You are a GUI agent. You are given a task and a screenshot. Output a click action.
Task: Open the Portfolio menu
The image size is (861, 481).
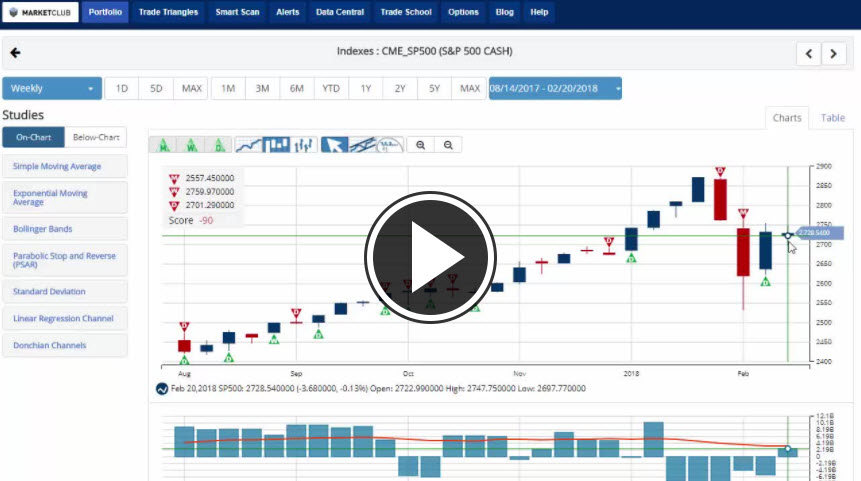[105, 12]
